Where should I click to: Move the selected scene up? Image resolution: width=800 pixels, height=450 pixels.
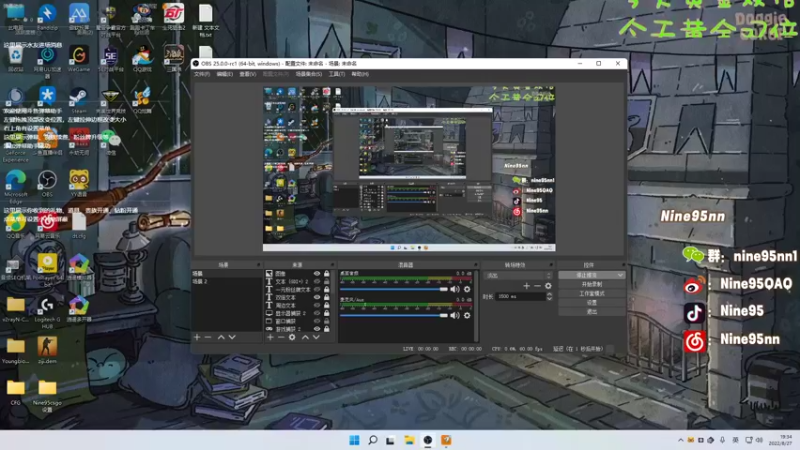221,337
